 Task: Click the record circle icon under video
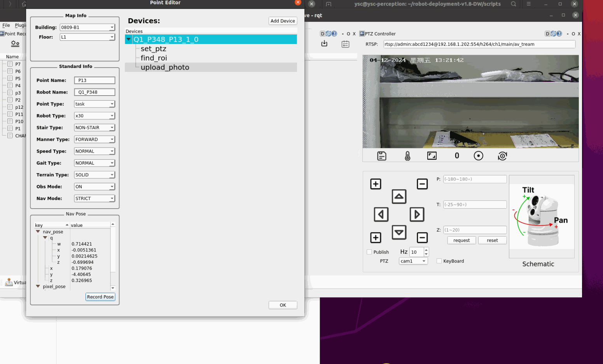478,156
